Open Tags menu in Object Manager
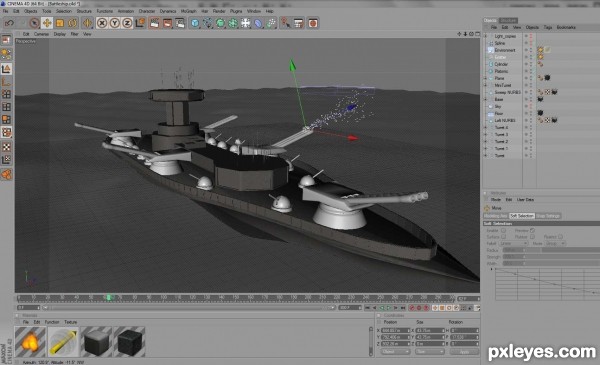The image size is (600, 365). (x=548, y=28)
